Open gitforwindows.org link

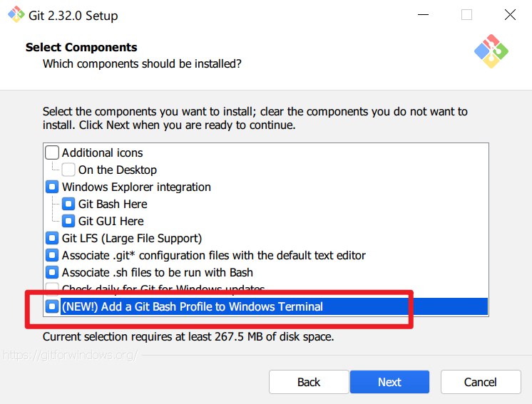click(x=71, y=354)
